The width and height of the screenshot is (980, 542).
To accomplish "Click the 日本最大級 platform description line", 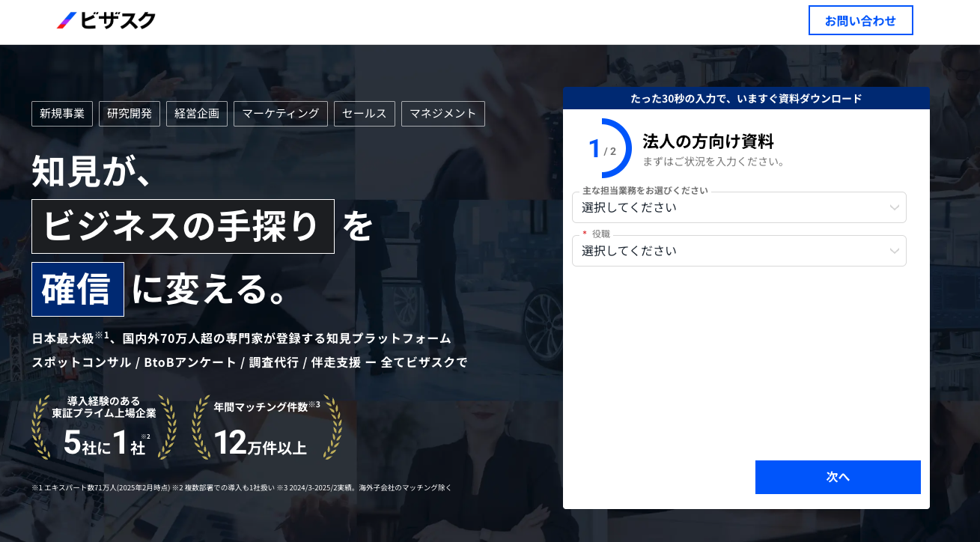I will point(242,338).
